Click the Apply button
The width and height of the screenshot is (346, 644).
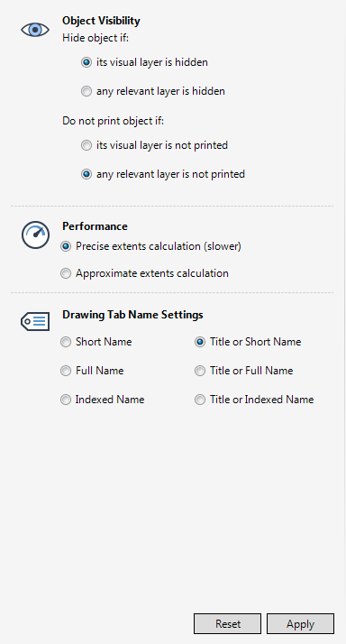pos(300,624)
